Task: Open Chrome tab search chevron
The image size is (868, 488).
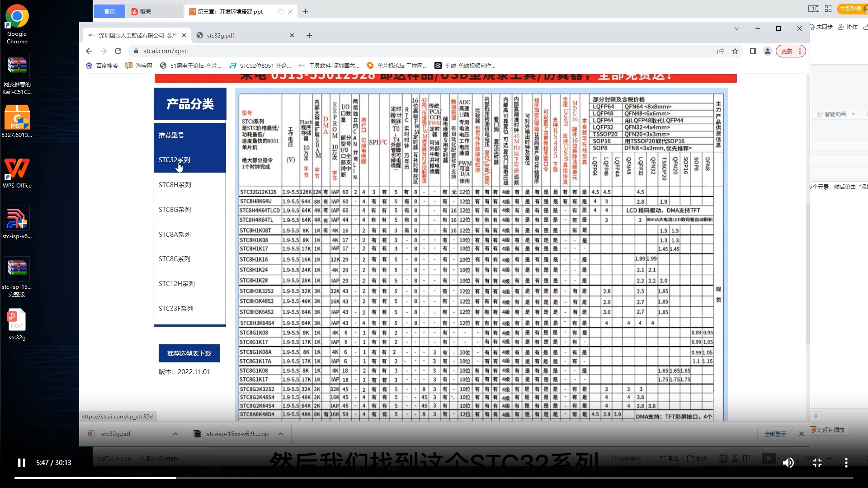Action: click(737, 28)
